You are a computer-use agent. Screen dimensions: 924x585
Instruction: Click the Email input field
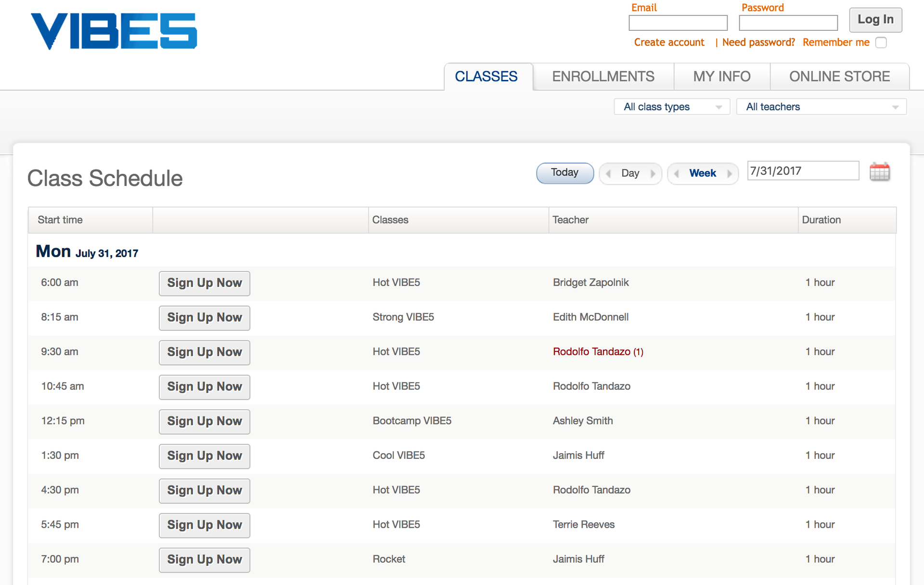click(x=678, y=23)
